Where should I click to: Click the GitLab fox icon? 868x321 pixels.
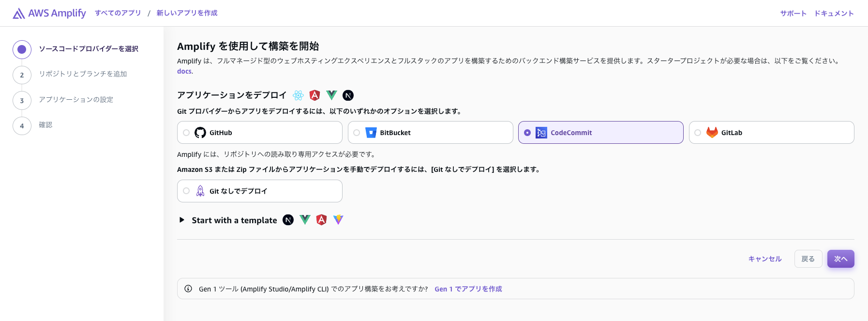712,133
